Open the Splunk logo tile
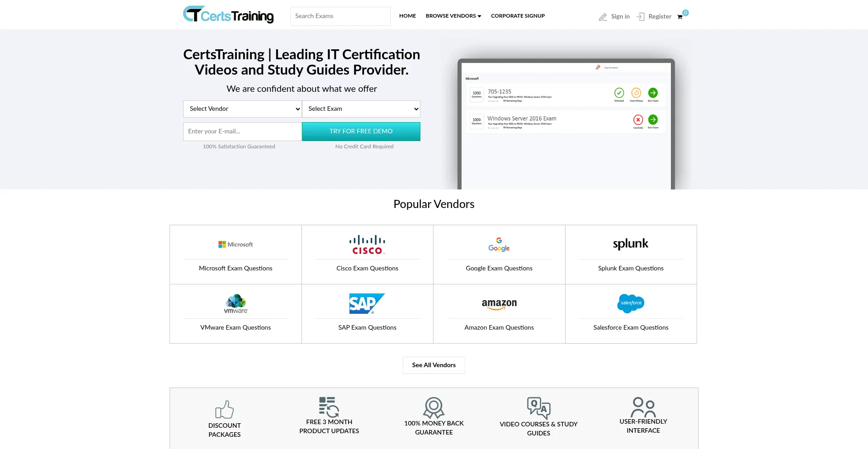The width and height of the screenshot is (868, 449). click(x=630, y=244)
